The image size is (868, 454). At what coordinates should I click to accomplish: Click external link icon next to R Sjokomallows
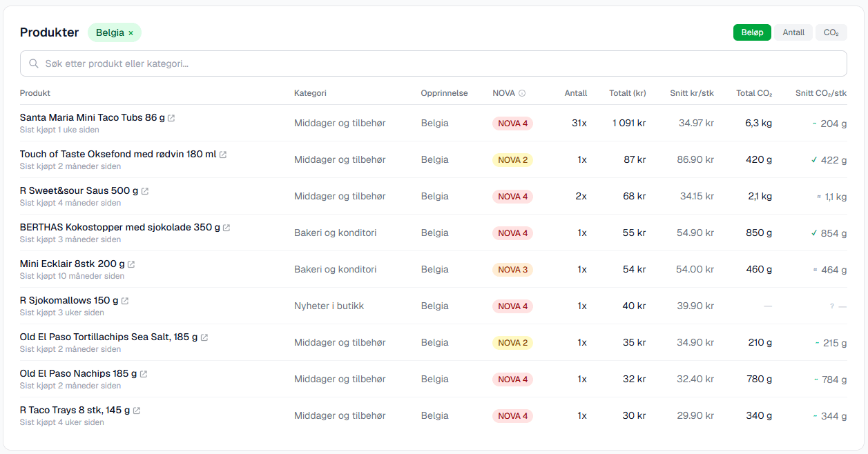click(125, 301)
